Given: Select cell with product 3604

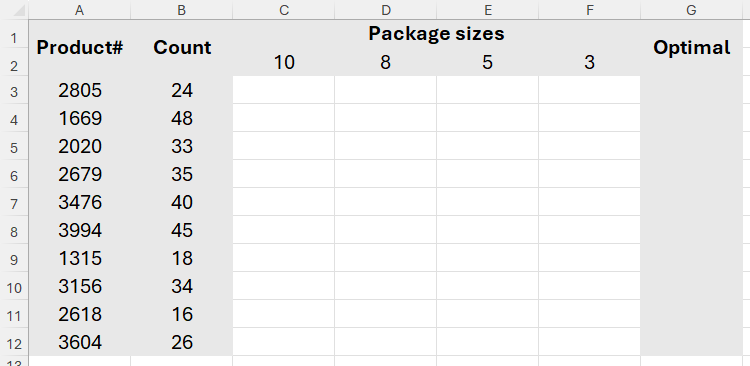Looking at the screenshot, I should 79,342.
